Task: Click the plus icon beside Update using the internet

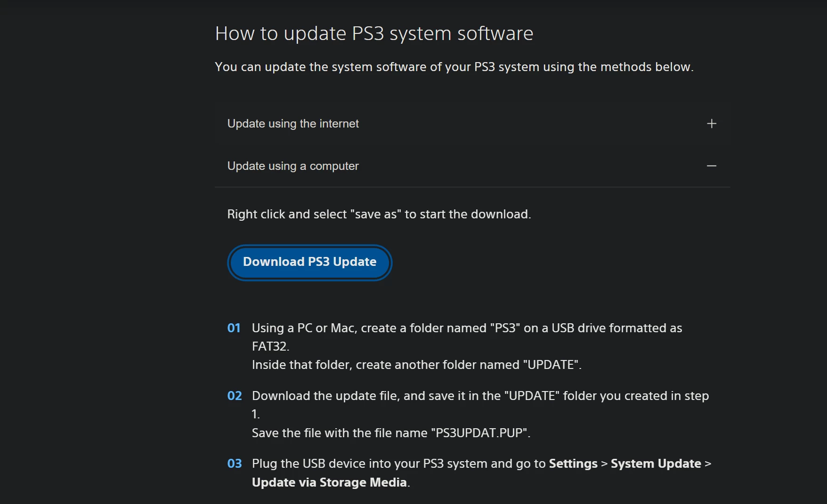Action: coord(711,124)
